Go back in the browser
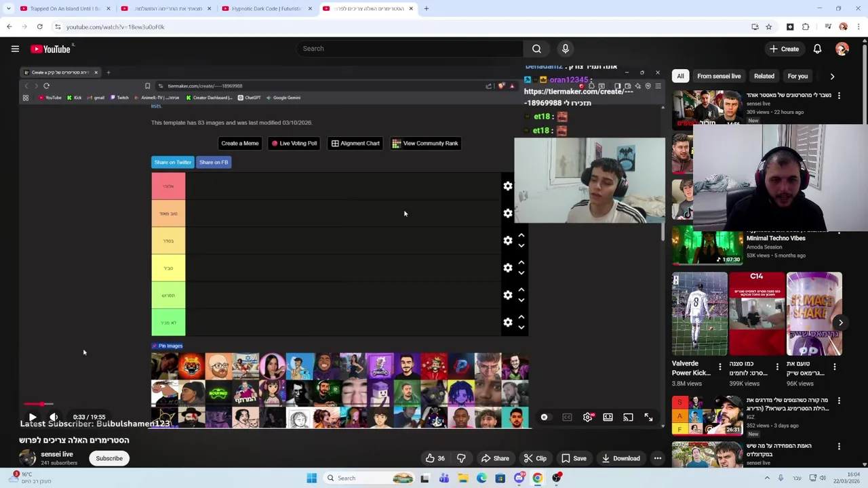The height and width of the screenshot is (488, 868). tap(9, 27)
